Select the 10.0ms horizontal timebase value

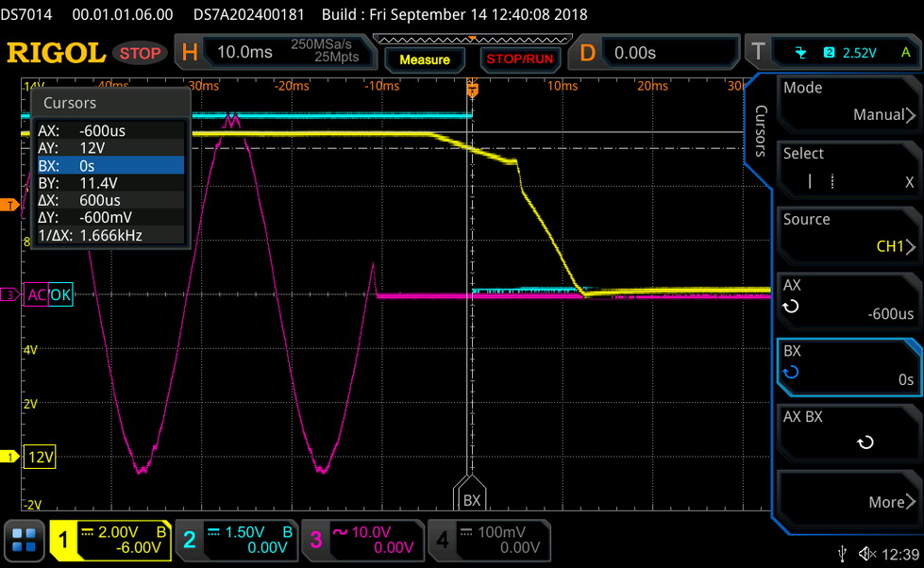pos(244,53)
